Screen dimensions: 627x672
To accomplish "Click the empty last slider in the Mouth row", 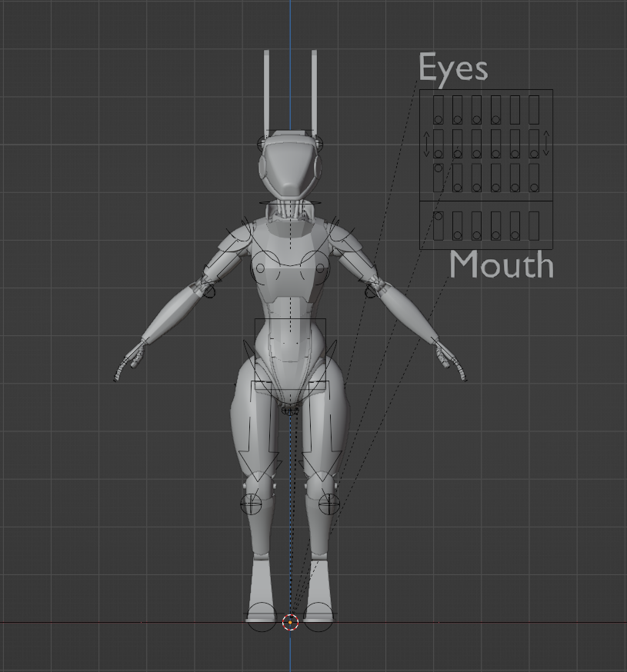I will (534, 225).
